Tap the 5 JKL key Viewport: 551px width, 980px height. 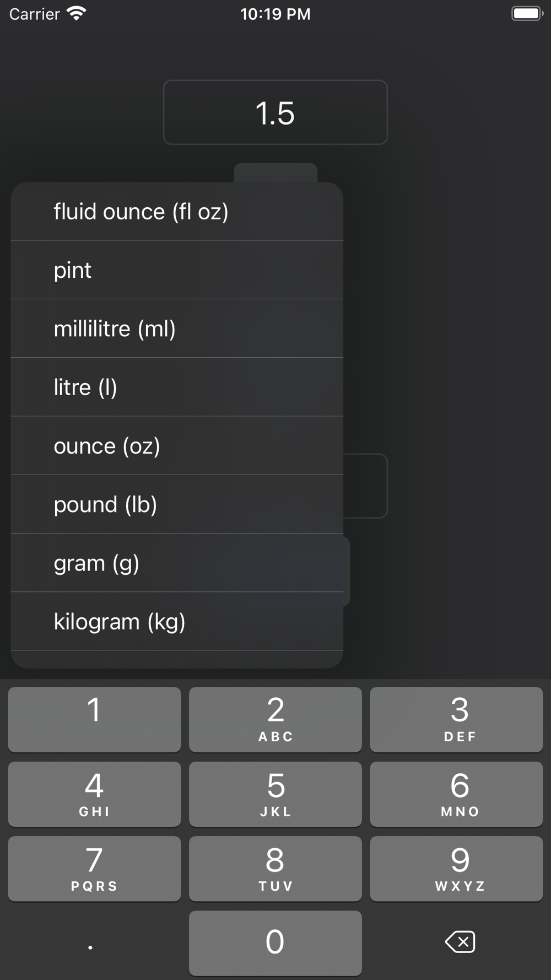click(275, 794)
